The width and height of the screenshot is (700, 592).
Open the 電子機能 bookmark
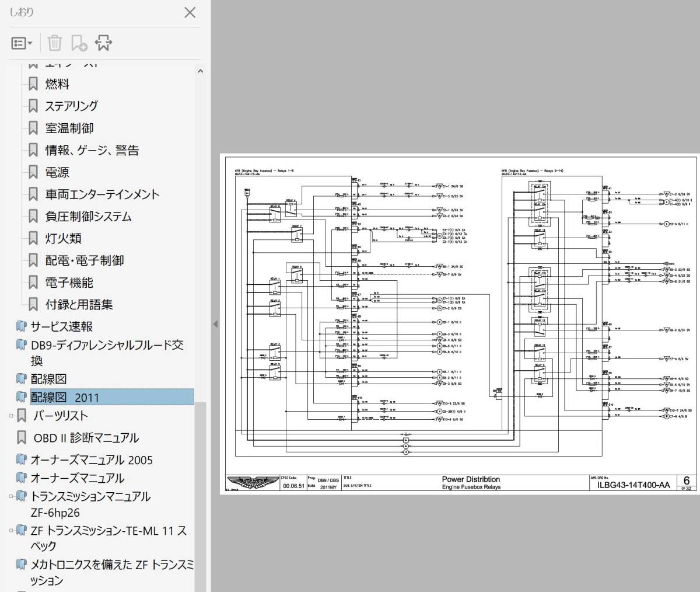pyautogui.click(x=69, y=283)
